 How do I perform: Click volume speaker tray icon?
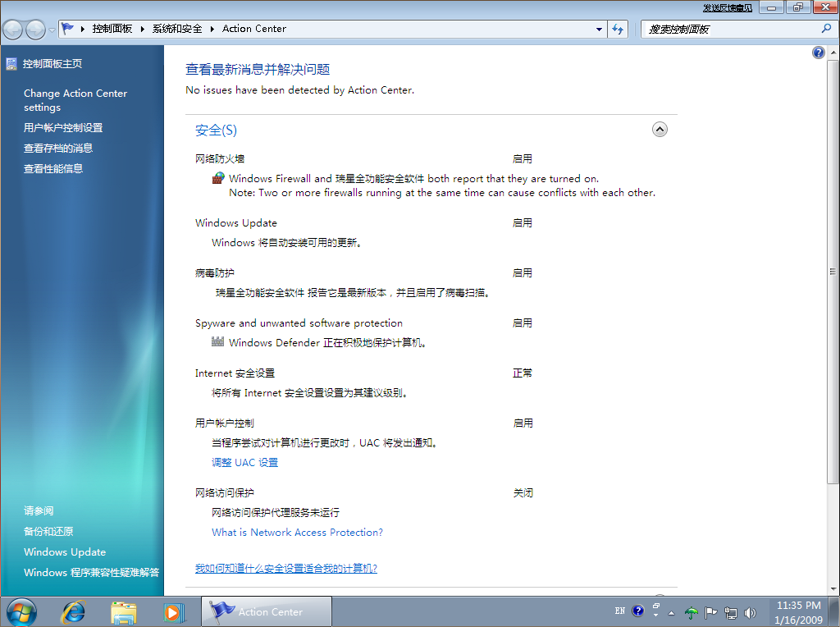point(750,612)
